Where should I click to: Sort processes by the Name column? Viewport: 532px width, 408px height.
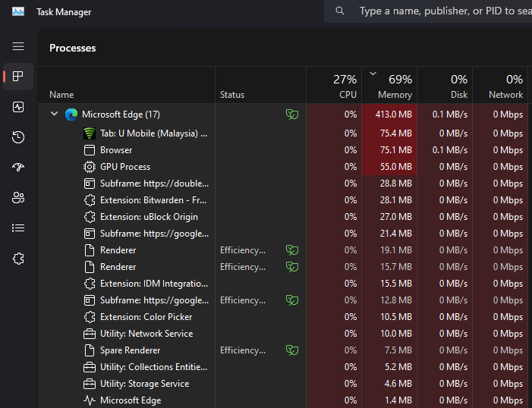coord(126,85)
